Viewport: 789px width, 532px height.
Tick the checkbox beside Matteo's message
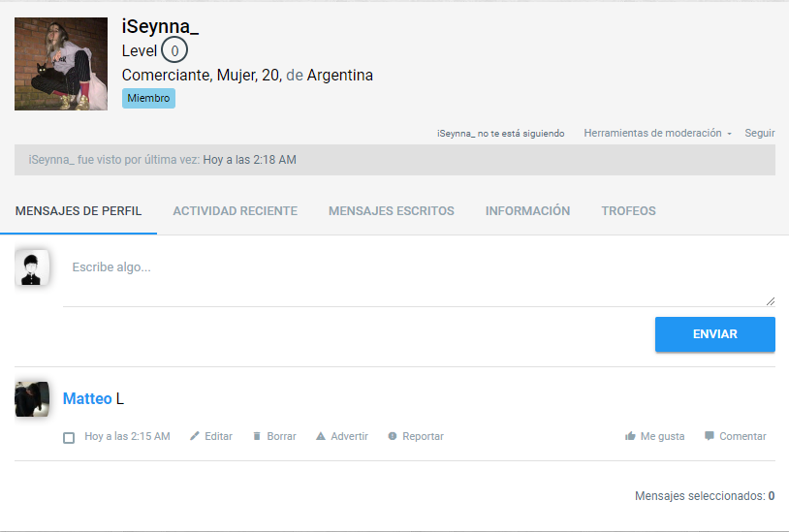click(69, 438)
